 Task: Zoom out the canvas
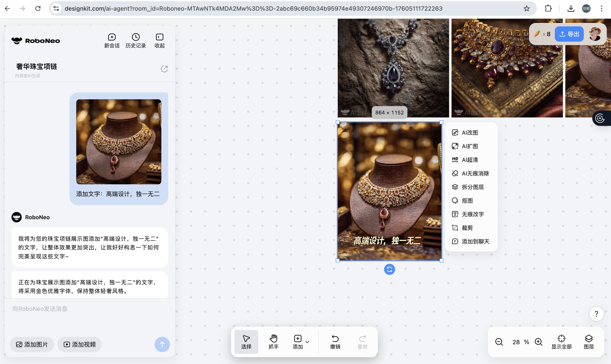click(499, 342)
